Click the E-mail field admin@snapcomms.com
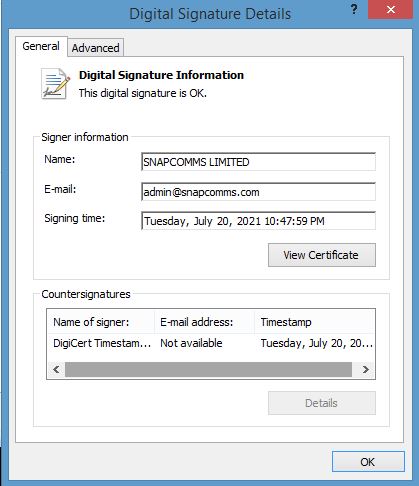 click(x=258, y=192)
